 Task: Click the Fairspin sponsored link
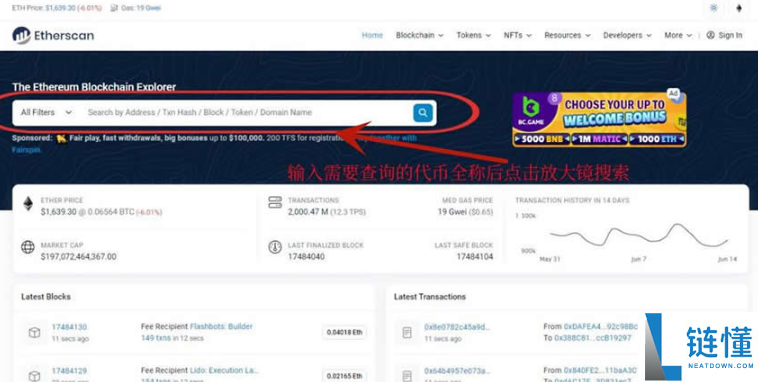(27, 150)
